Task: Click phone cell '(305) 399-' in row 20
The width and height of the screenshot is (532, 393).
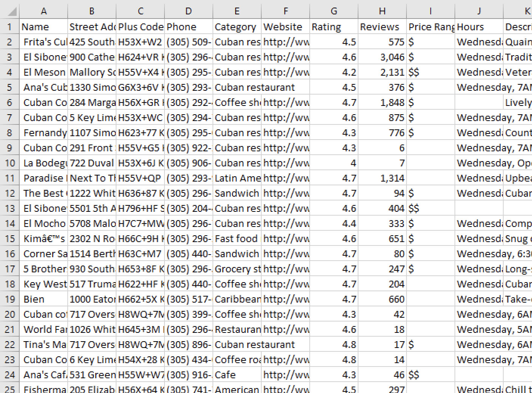Action: [x=189, y=314]
